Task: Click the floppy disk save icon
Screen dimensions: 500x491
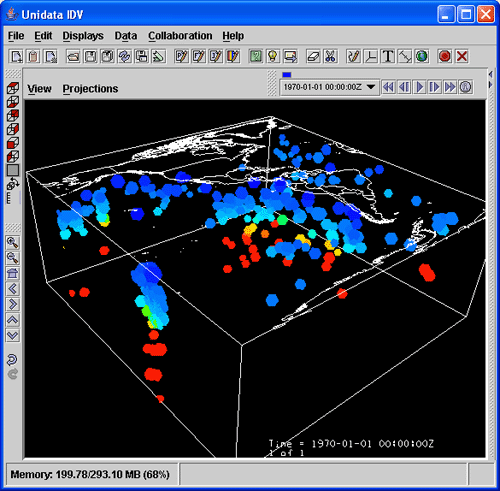Action: coord(90,56)
